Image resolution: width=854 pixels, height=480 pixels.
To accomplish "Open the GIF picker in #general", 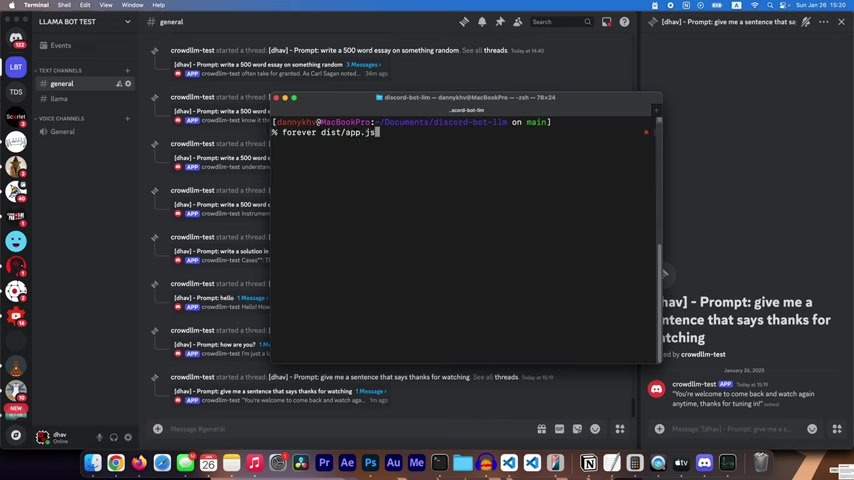I will (x=559, y=429).
